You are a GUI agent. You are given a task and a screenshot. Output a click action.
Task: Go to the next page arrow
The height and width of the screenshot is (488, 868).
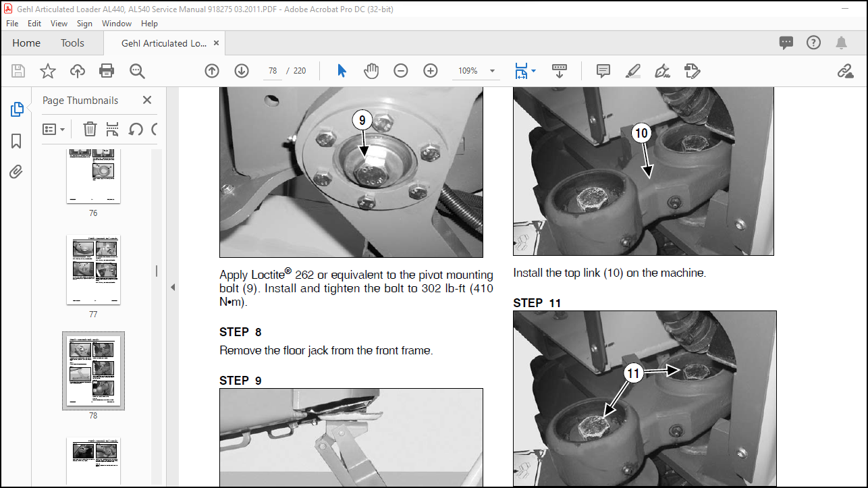(242, 71)
